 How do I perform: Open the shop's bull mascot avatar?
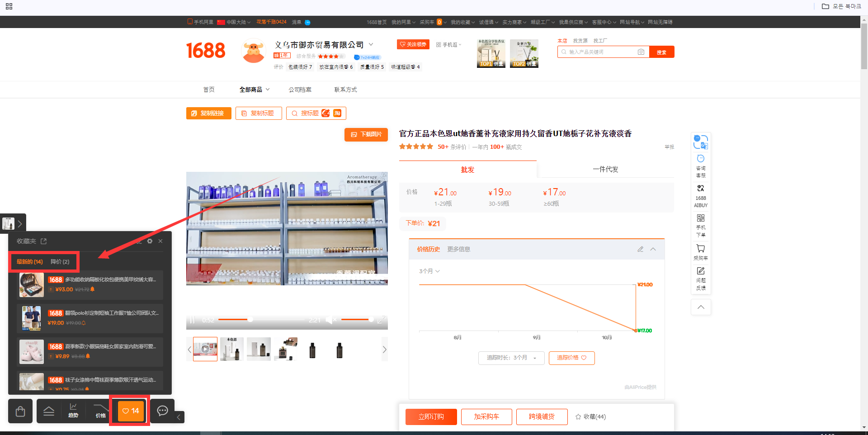254,51
